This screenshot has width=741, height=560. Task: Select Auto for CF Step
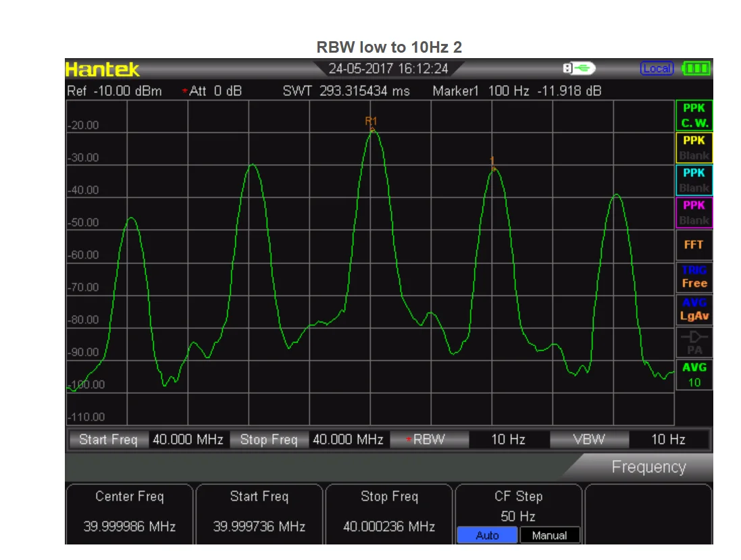[x=487, y=536]
